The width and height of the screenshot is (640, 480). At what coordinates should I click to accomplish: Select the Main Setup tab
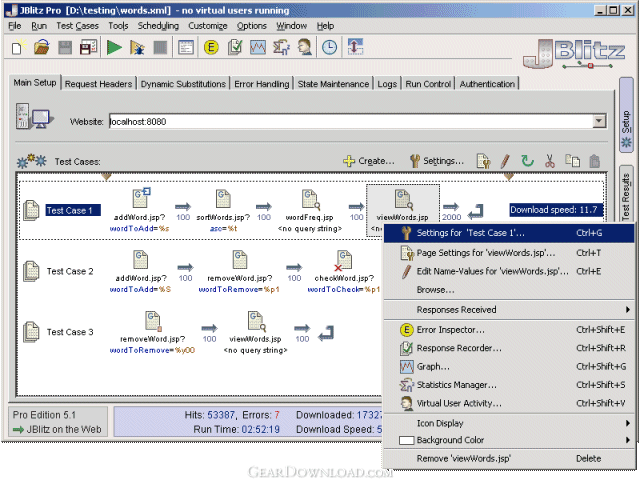35,82
